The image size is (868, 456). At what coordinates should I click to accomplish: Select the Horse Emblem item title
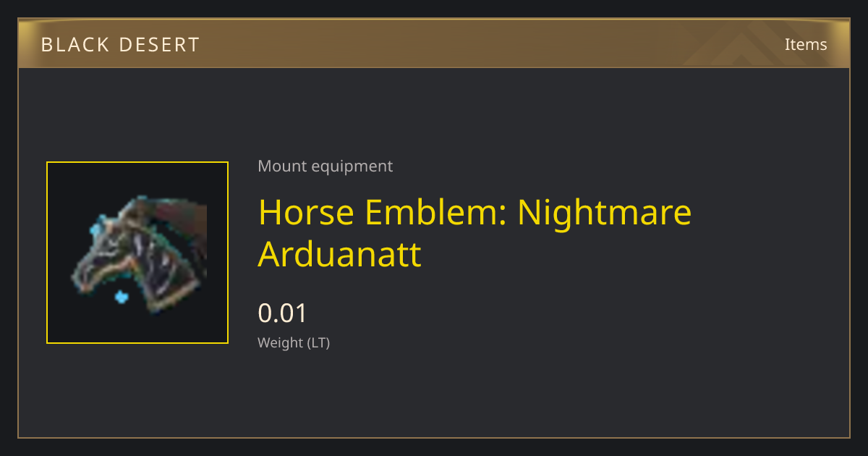[x=475, y=232]
